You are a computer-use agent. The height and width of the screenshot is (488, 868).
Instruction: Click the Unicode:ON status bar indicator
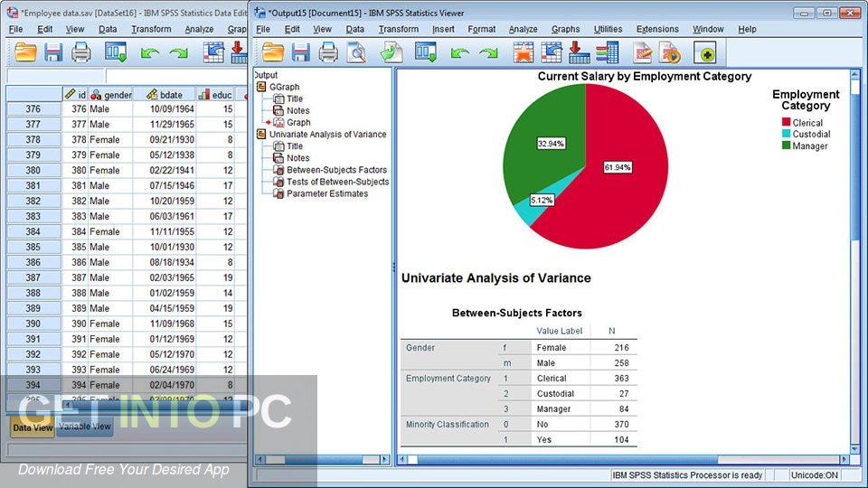pyautogui.click(x=814, y=474)
